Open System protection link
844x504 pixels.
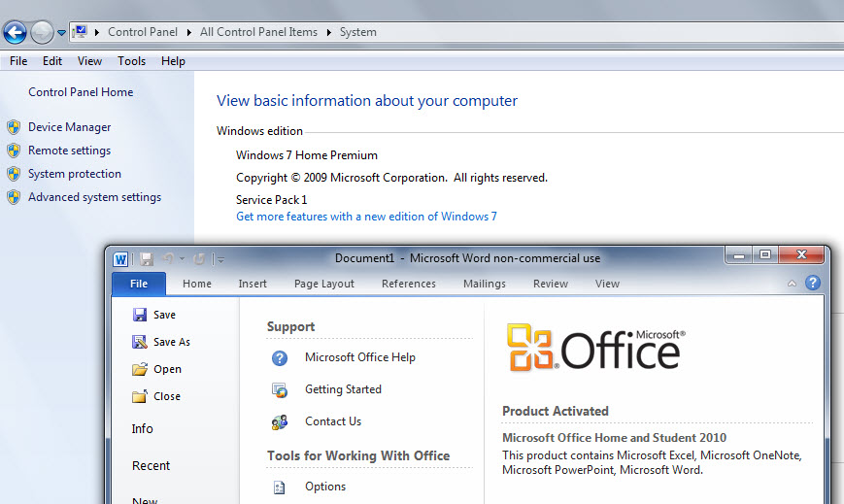(74, 174)
